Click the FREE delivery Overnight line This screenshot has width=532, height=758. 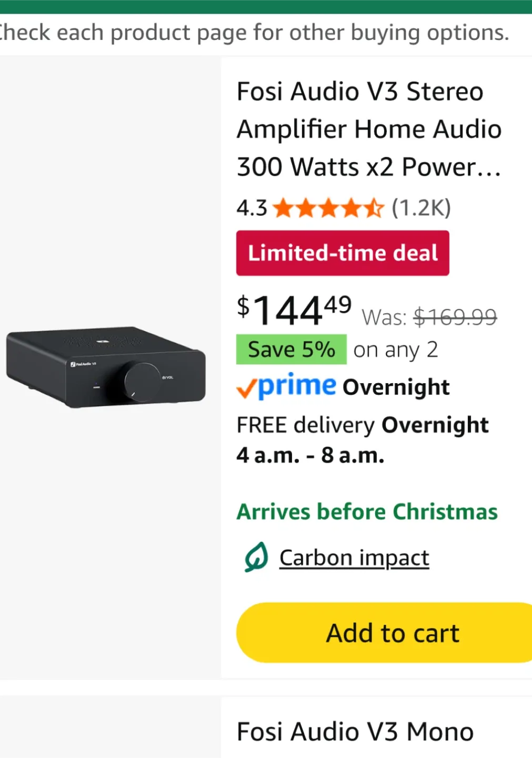point(363,425)
